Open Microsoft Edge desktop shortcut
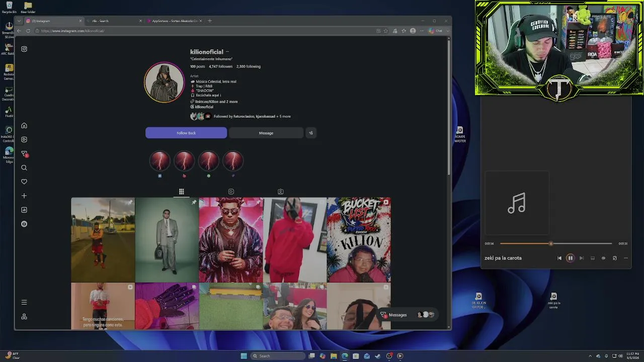Viewport: 644px width, 362px height. (9, 155)
